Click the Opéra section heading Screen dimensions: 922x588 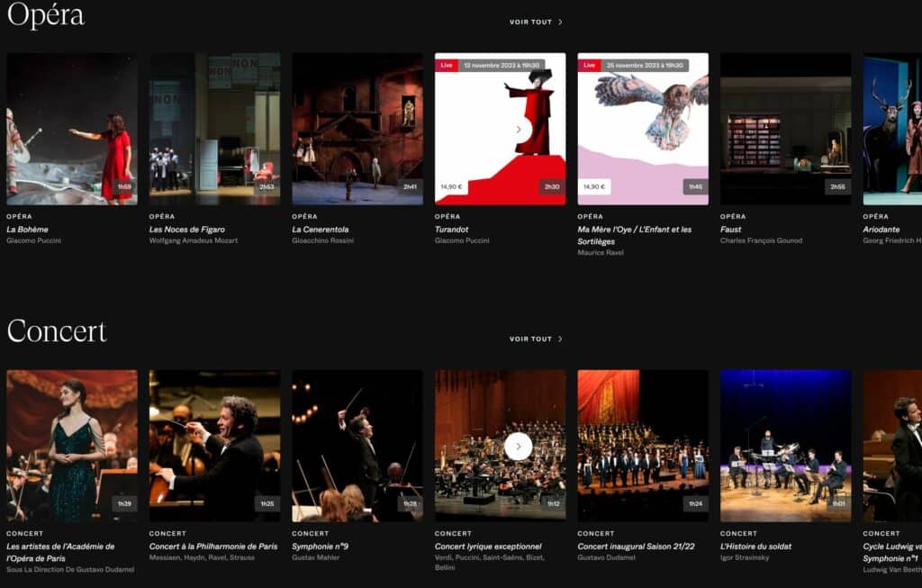46,16
